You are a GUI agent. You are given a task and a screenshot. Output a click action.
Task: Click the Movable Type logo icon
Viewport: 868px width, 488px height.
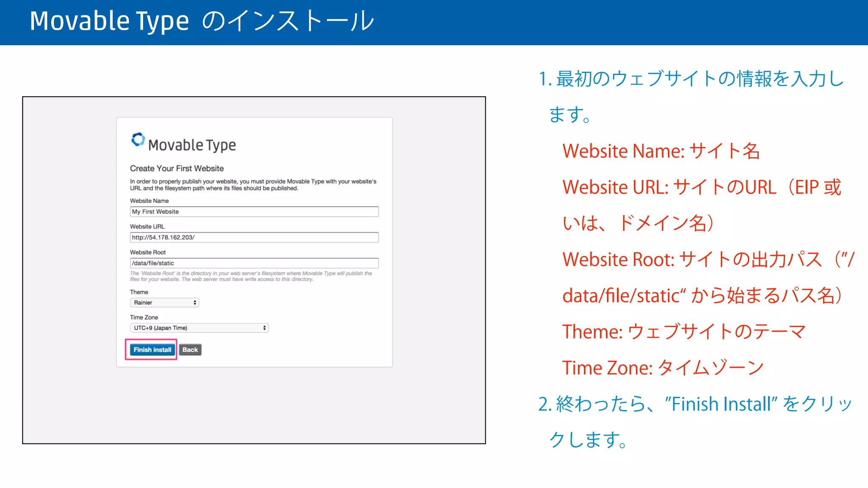[138, 139]
